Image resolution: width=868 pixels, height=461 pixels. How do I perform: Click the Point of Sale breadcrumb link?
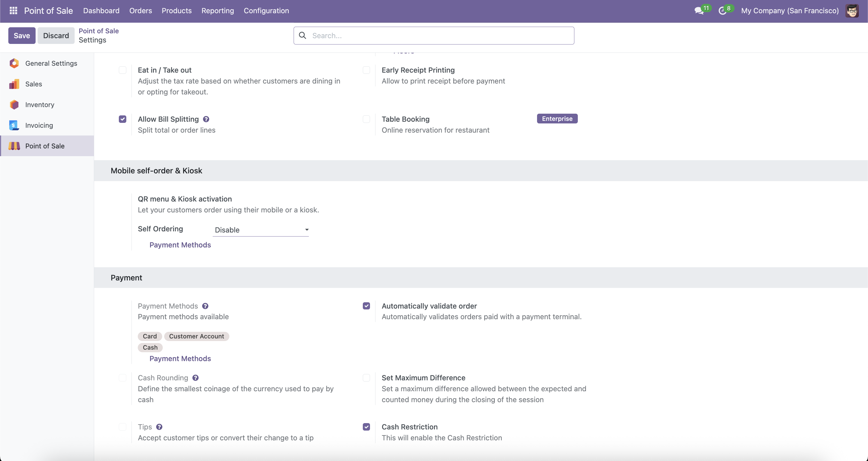(99, 31)
